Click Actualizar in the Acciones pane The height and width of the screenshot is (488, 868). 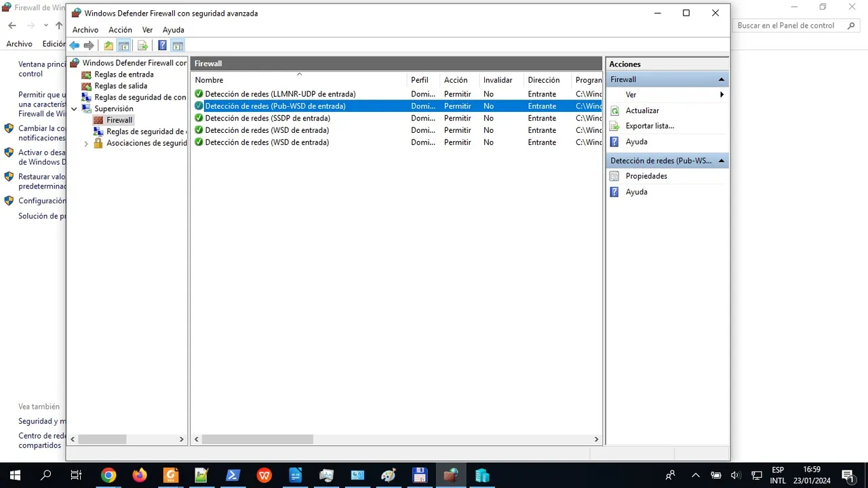click(x=642, y=110)
